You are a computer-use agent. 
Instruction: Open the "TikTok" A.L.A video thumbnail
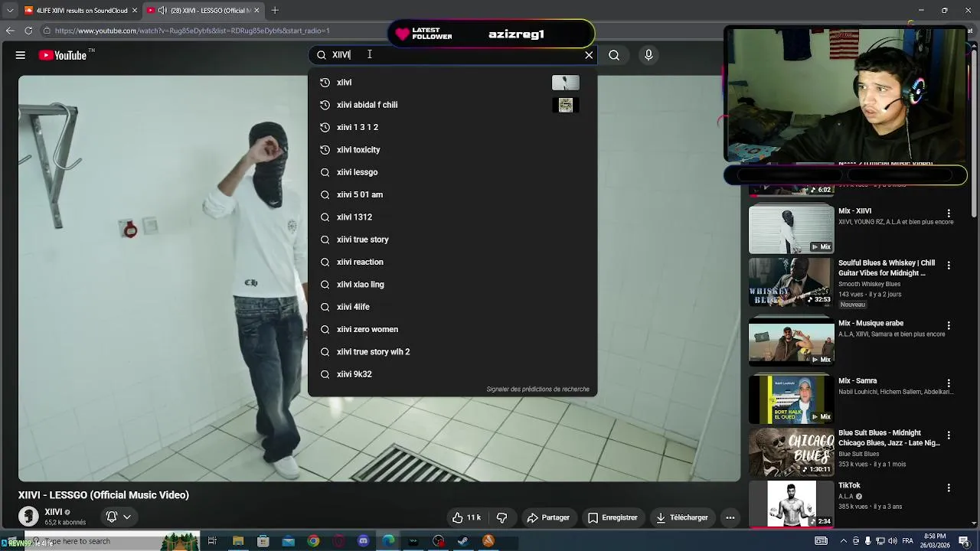[791, 504]
